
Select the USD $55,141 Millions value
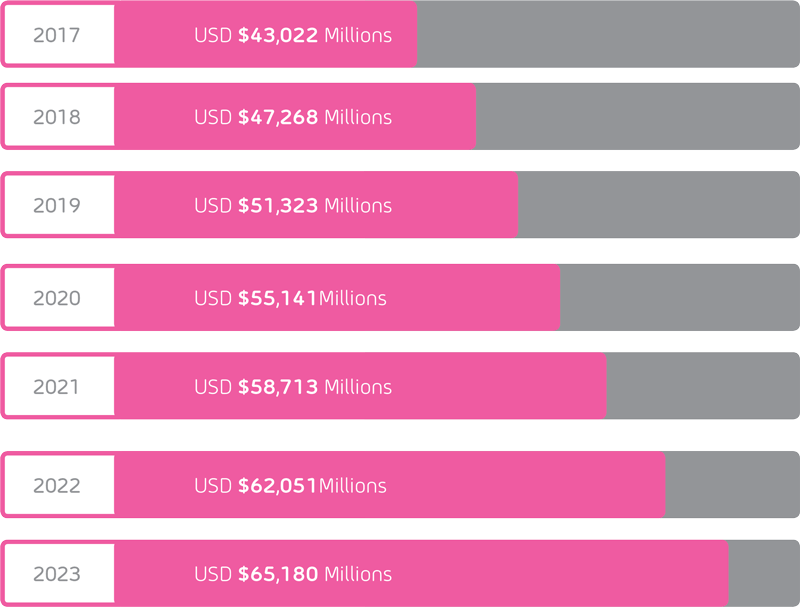290,298
